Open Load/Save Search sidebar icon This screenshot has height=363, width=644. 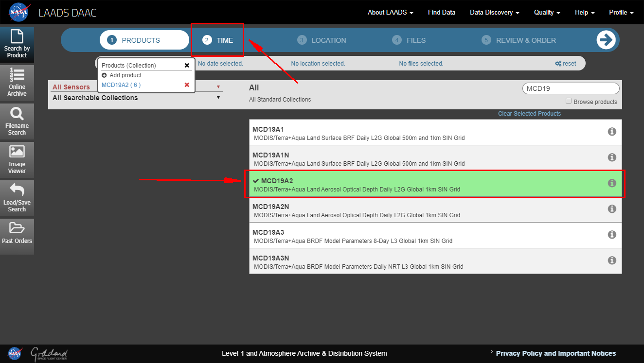(17, 198)
